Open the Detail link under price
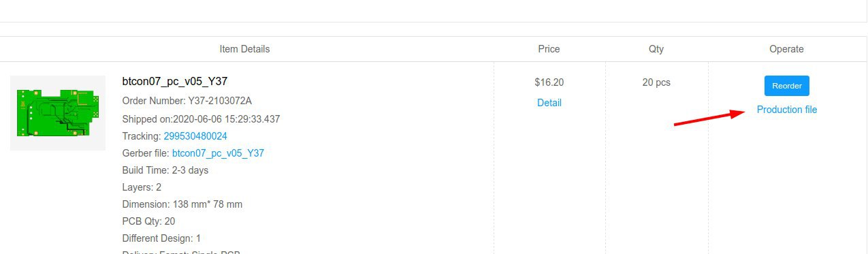Viewport: 868px width, 254px height. (x=549, y=103)
